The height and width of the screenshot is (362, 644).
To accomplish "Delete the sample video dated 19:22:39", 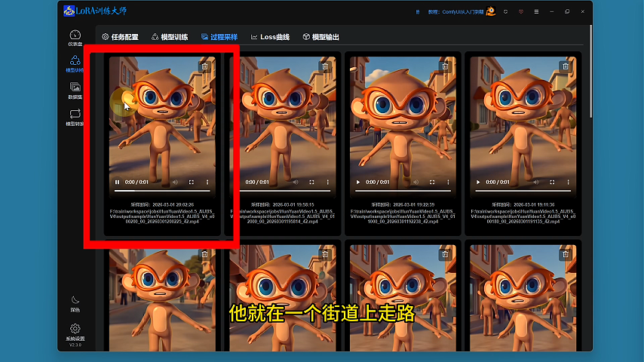I will (445, 66).
